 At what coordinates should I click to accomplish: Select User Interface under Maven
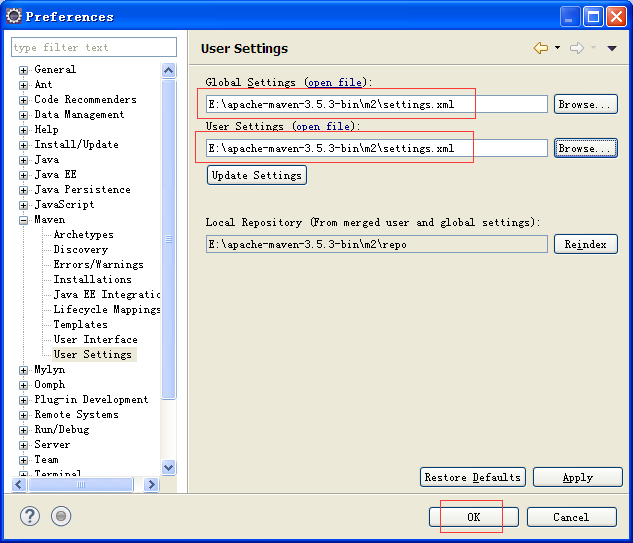tap(96, 340)
